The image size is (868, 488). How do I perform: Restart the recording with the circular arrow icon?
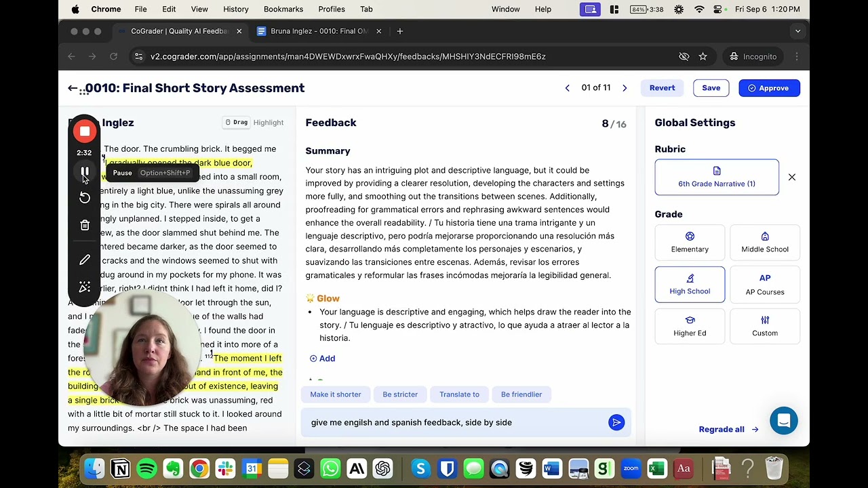tap(85, 197)
